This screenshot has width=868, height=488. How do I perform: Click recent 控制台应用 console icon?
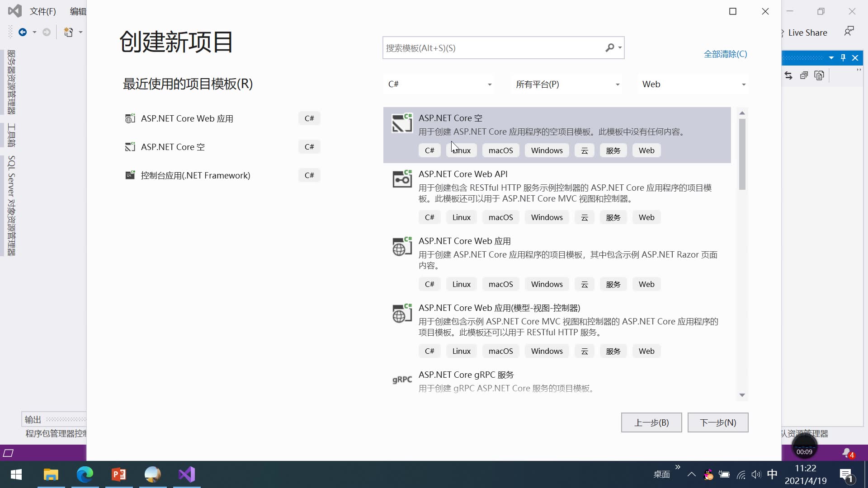pyautogui.click(x=130, y=175)
